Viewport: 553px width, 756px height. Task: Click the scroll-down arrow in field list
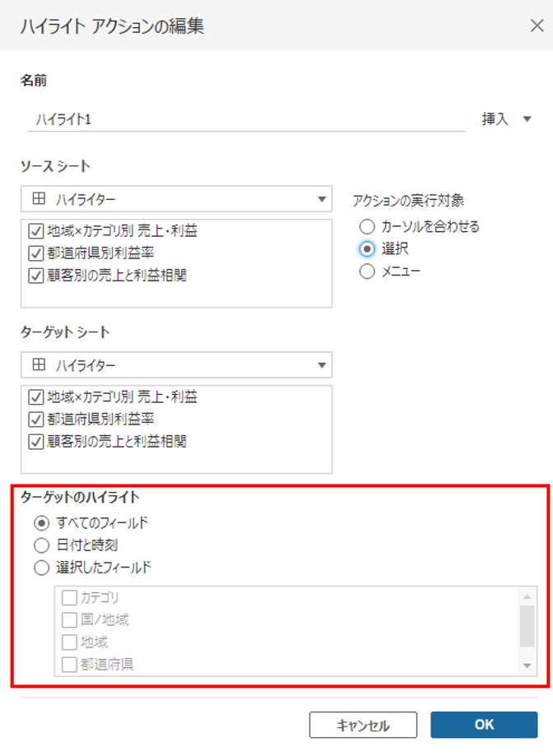pyautogui.click(x=527, y=666)
